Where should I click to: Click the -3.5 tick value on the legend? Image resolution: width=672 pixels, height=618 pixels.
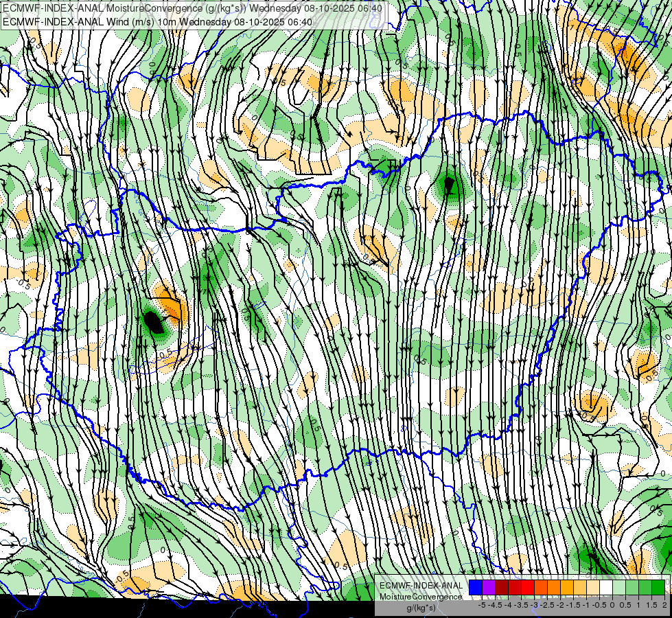tap(521, 605)
